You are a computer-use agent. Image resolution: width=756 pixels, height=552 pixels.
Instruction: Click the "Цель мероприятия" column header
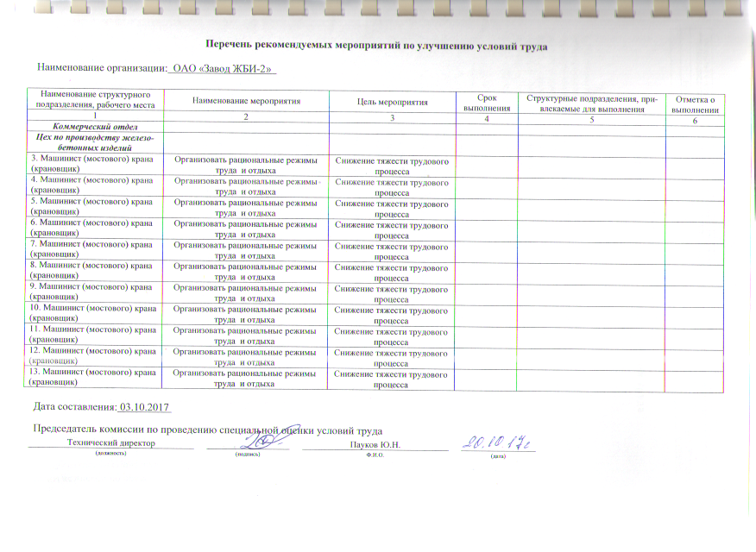pos(393,102)
